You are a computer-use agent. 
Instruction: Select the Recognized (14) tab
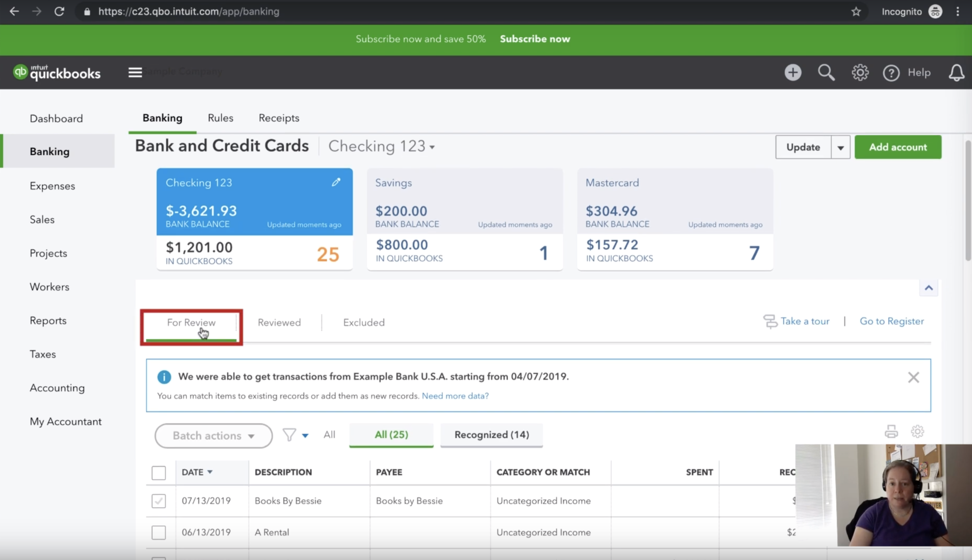click(x=491, y=435)
